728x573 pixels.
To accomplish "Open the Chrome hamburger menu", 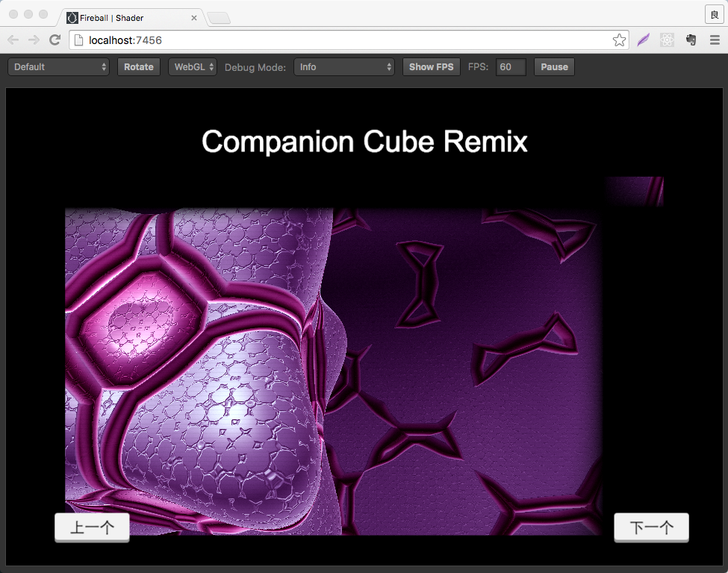I will click(x=715, y=40).
